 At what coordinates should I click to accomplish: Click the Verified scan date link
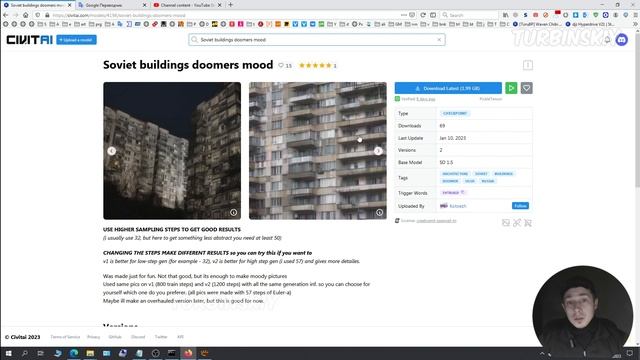(x=426, y=99)
